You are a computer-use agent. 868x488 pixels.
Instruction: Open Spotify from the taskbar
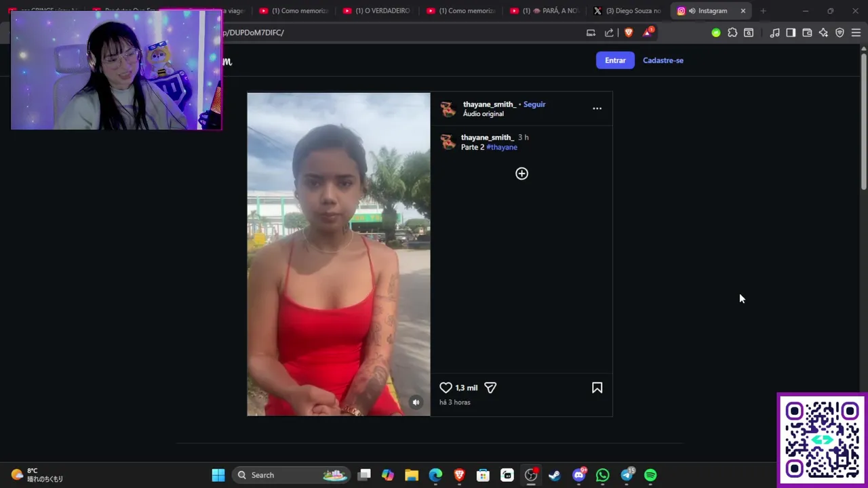point(650,475)
